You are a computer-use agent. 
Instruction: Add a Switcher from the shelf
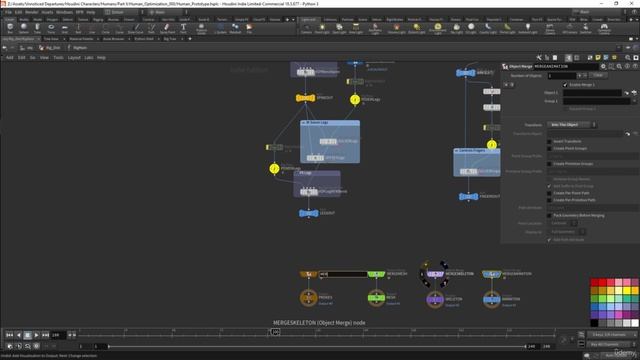click(x=585, y=28)
